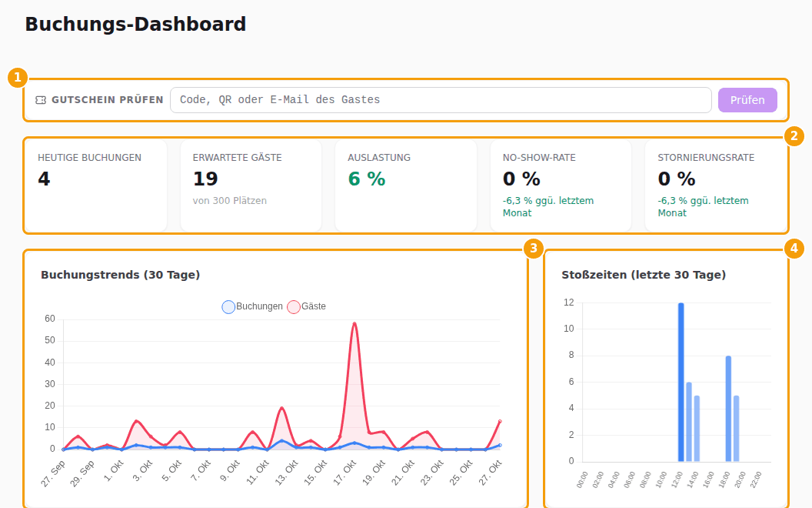This screenshot has width=812, height=508.
Task: Click the blue Buchungen legend color circle
Action: [228, 307]
